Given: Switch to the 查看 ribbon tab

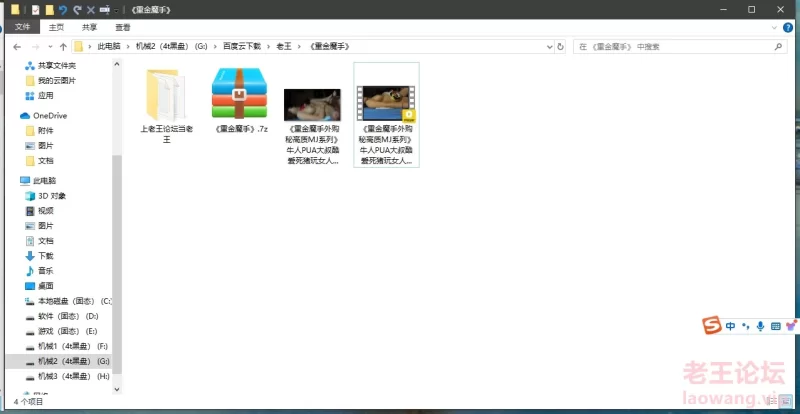Looking at the screenshot, I should [x=122, y=27].
